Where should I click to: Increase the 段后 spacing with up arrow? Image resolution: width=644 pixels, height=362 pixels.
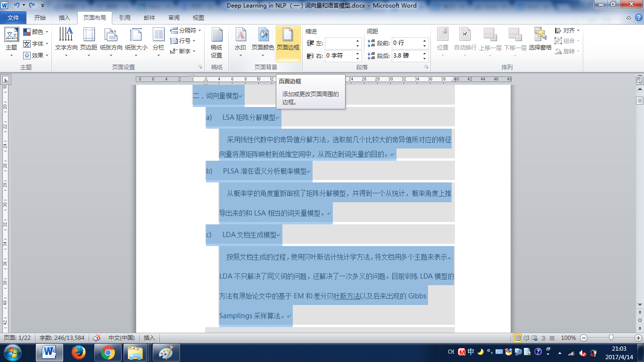click(x=425, y=53)
